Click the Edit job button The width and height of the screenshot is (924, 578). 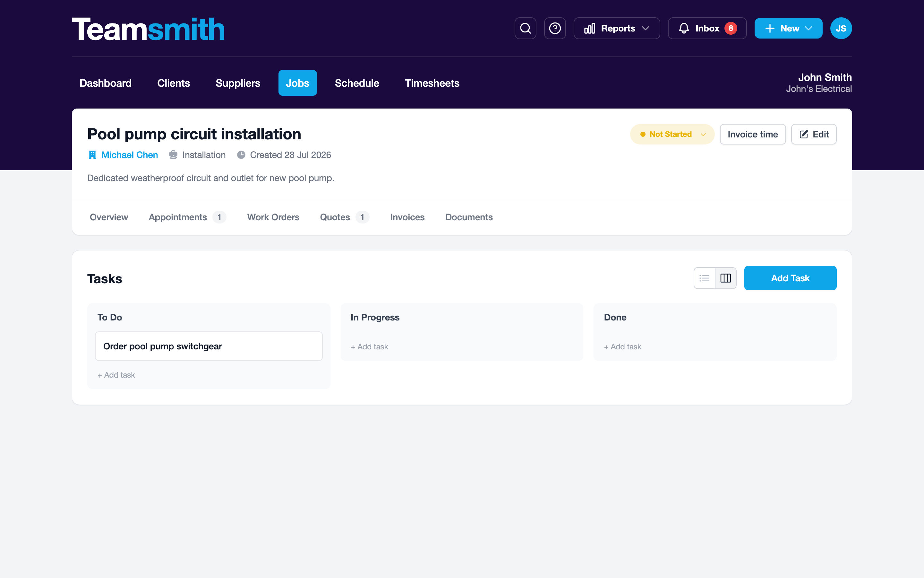[x=814, y=134]
